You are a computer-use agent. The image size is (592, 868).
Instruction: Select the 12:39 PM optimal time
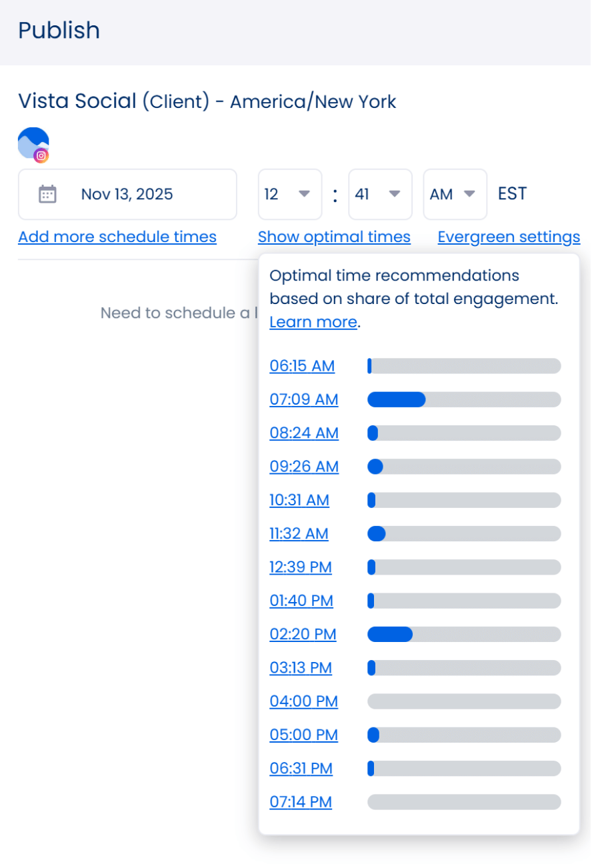click(x=301, y=567)
